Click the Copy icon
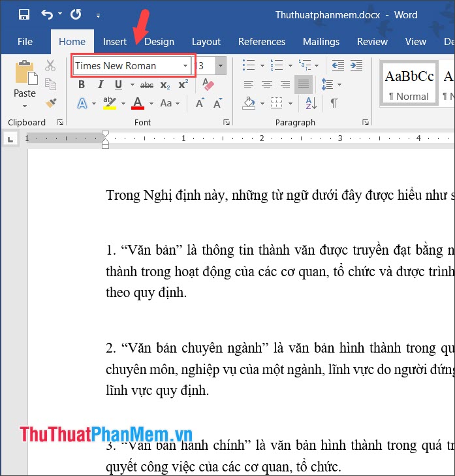This screenshot has height=476, width=455. click(50, 84)
